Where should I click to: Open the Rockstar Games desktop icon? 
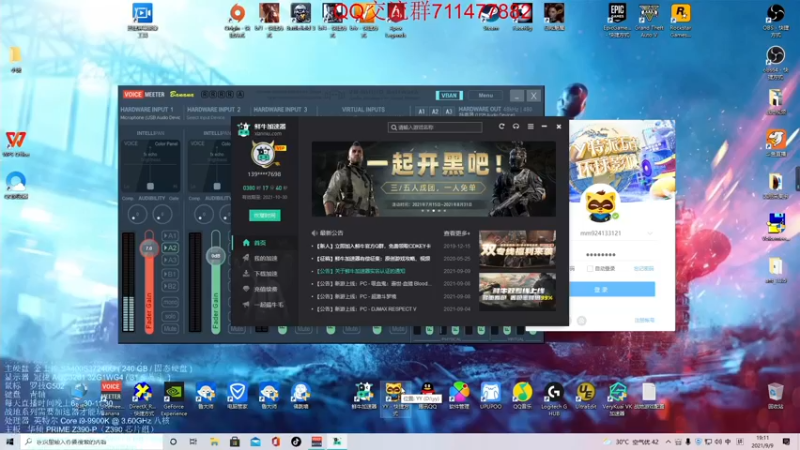[681, 19]
